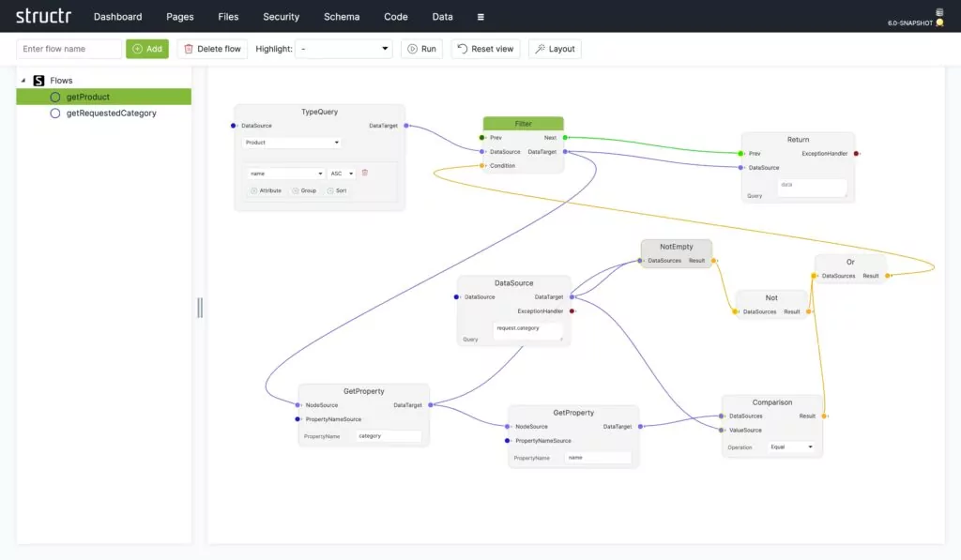Click the Comparison node ValueSource port
The image size is (961, 560).
click(721, 431)
